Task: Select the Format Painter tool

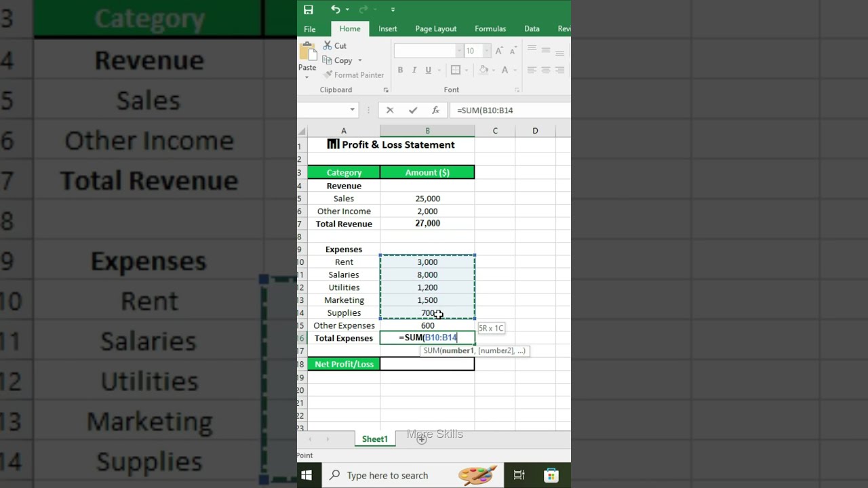Action: (x=354, y=75)
